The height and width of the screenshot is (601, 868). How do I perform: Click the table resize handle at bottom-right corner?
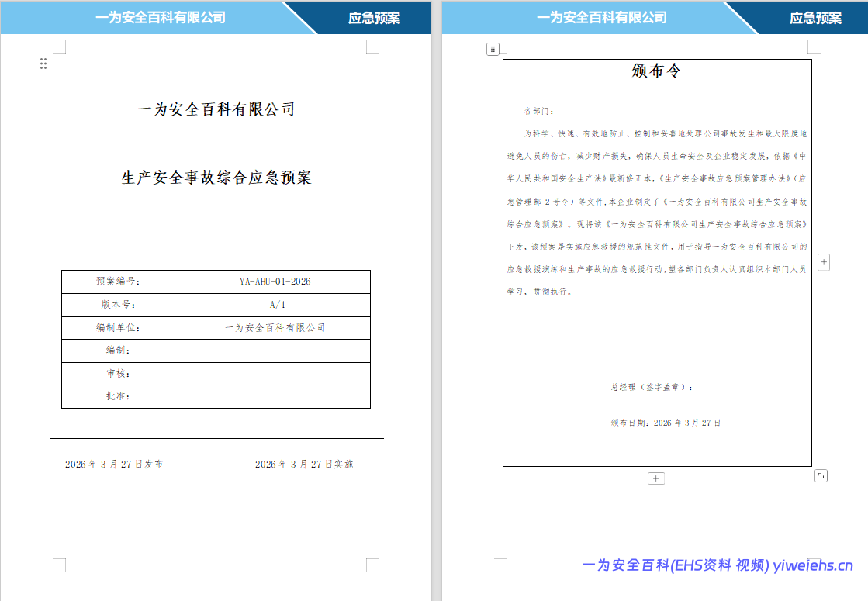coord(821,475)
